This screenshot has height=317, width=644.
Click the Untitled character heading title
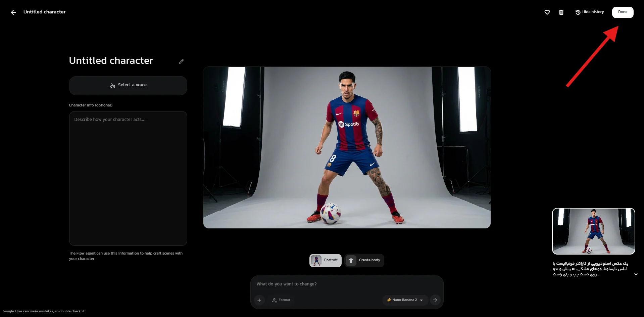coord(111,60)
